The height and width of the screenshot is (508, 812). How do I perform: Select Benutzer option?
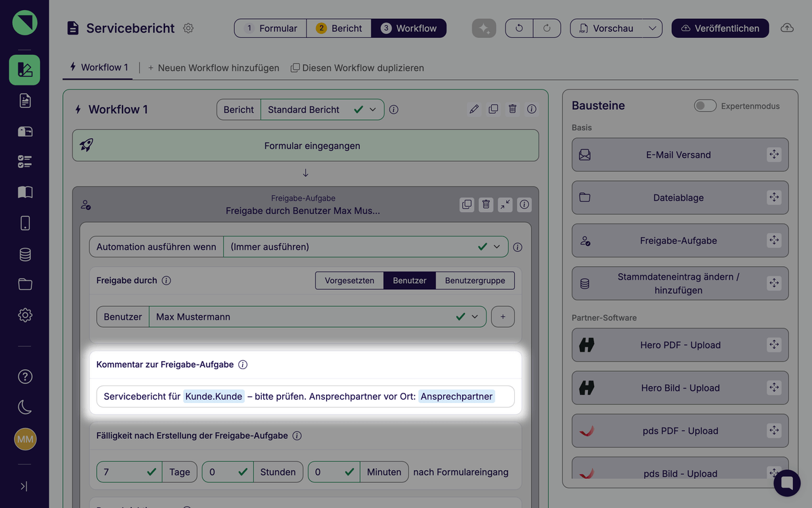(x=409, y=280)
